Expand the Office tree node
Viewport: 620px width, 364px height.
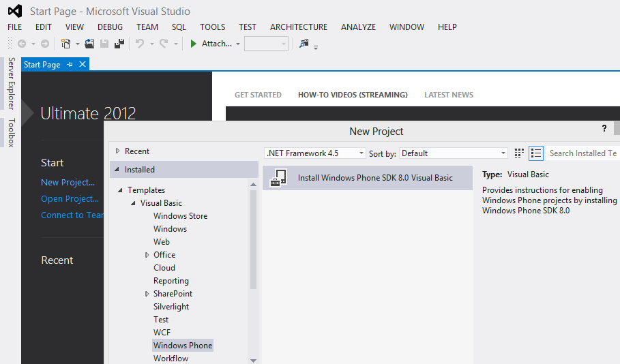147,255
